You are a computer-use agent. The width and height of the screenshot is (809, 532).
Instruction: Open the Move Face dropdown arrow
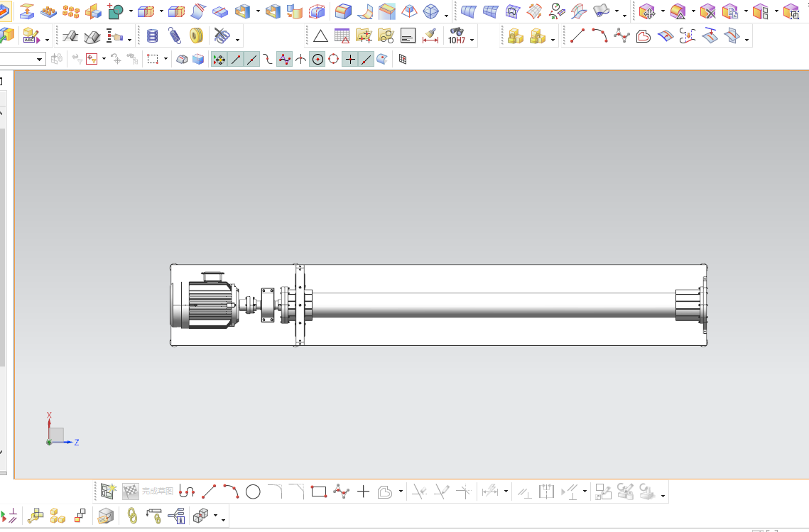(663, 11)
